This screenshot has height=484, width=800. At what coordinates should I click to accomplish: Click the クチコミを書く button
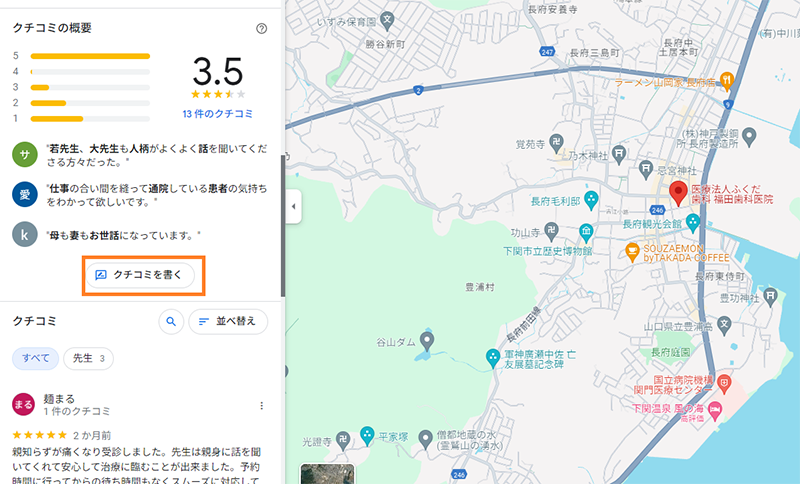140,275
